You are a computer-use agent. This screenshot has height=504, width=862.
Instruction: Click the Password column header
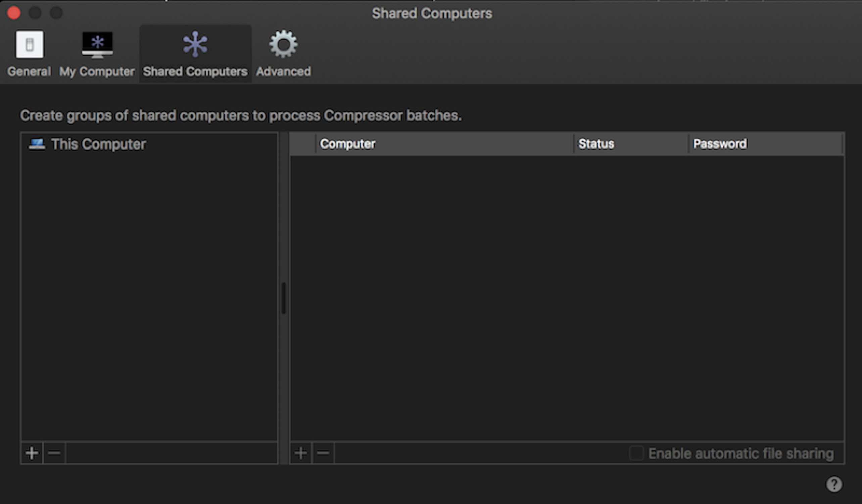pos(720,144)
